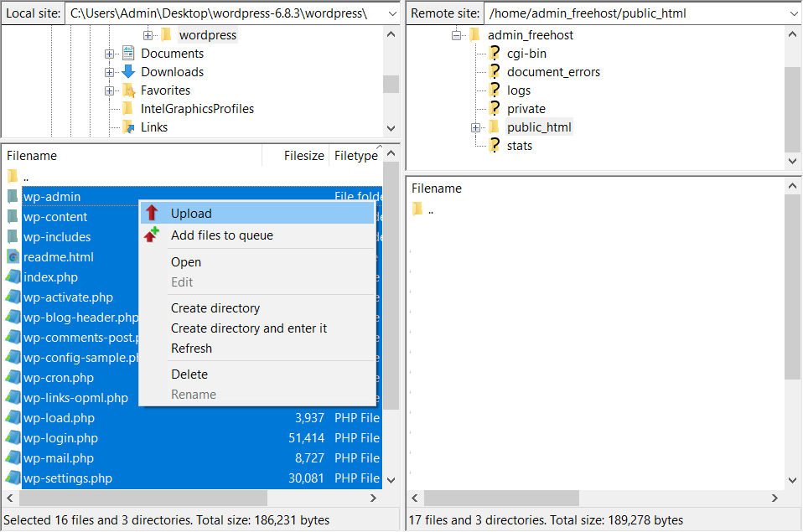803x532 pixels.
Task: Click the Documents folder icon
Action: pyautogui.click(x=128, y=54)
